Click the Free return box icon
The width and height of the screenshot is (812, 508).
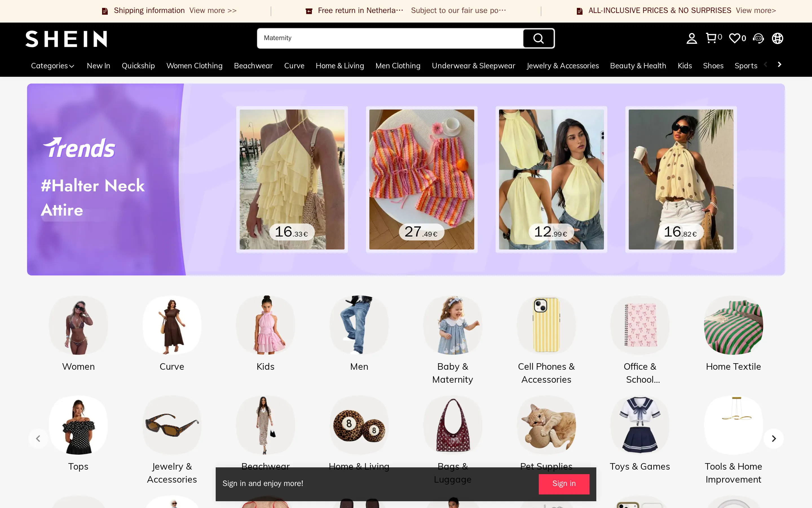[x=309, y=11]
